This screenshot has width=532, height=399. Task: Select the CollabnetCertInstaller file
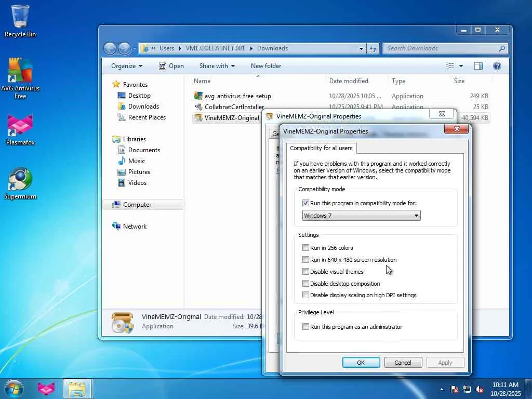point(234,107)
